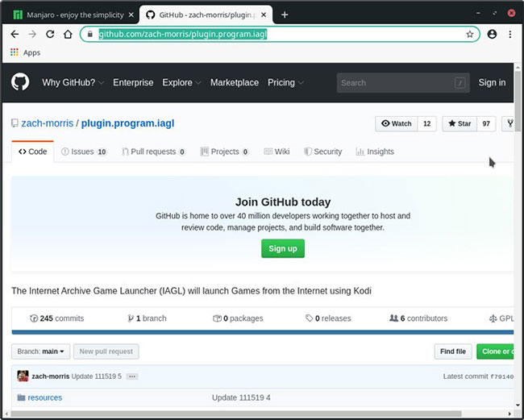Screen dimensions: 524x420
Task: Click into the GitHub Search field
Action: pos(403,82)
